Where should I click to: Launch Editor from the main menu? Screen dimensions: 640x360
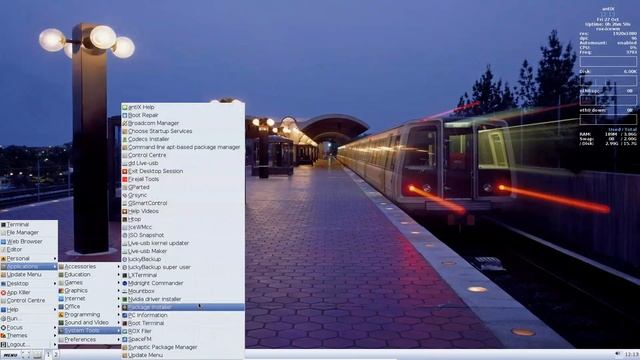pyautogui.click(x=29, y=249)
